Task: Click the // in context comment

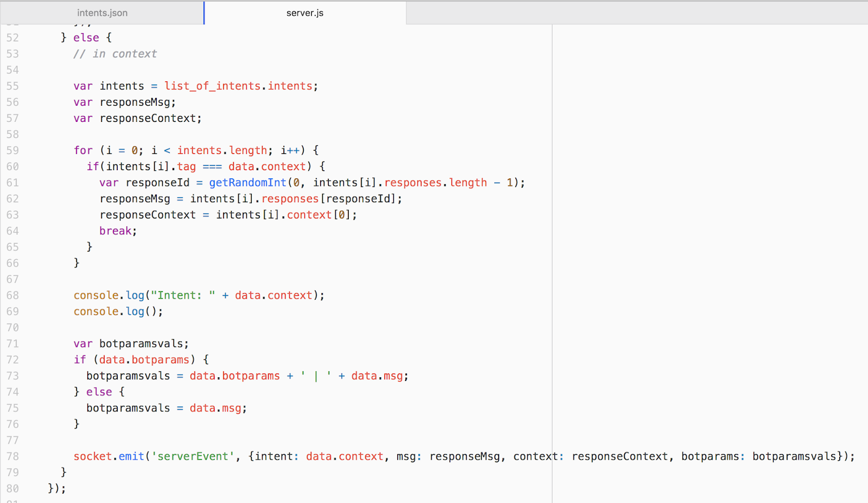Action: (x=115, y=54)
